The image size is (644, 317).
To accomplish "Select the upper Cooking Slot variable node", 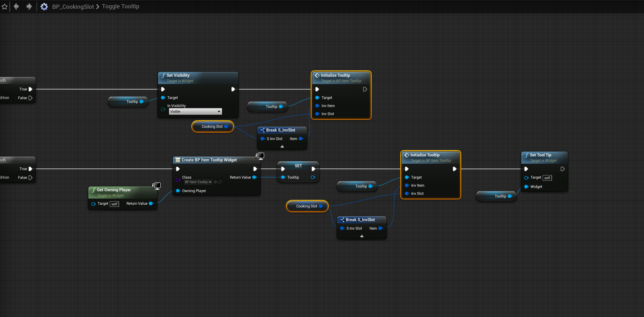I will [x=212, y=127].
